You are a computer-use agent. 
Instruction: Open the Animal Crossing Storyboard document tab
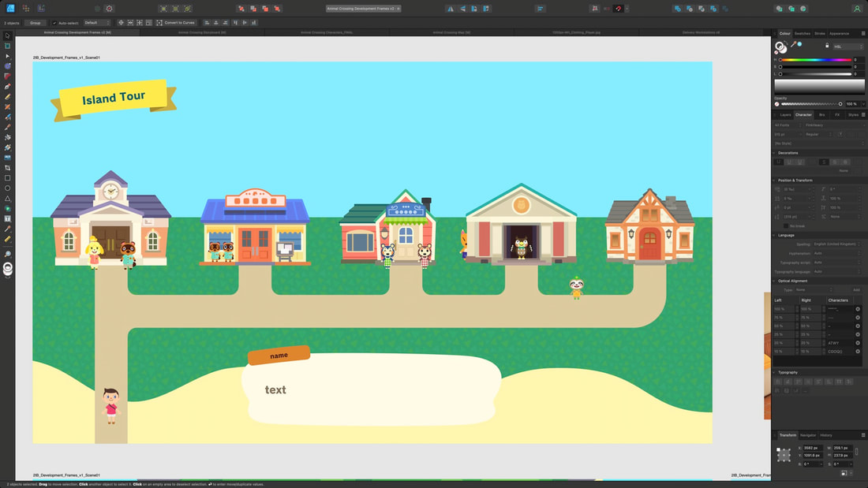(202, 32)
